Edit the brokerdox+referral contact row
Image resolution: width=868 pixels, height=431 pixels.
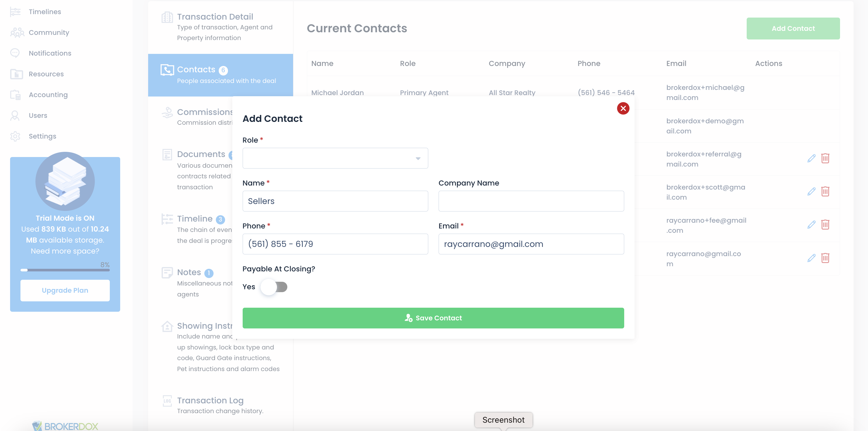[811, 158]
